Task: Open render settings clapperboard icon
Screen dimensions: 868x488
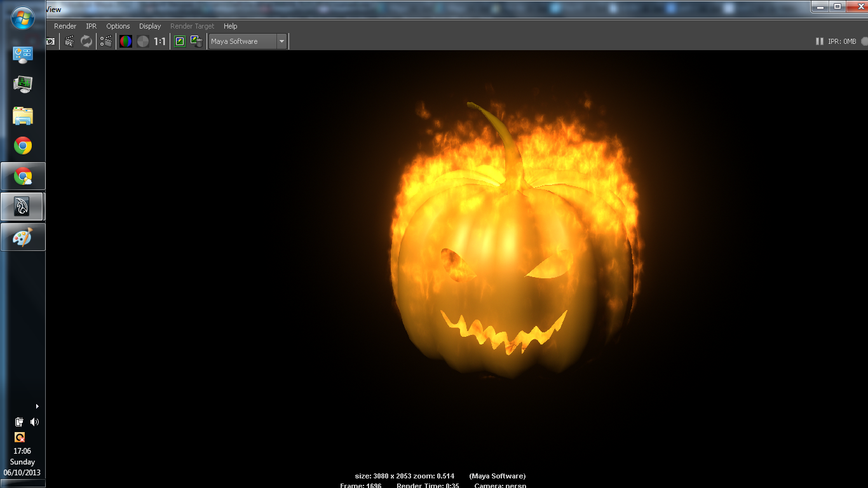Action: (106, 41)
